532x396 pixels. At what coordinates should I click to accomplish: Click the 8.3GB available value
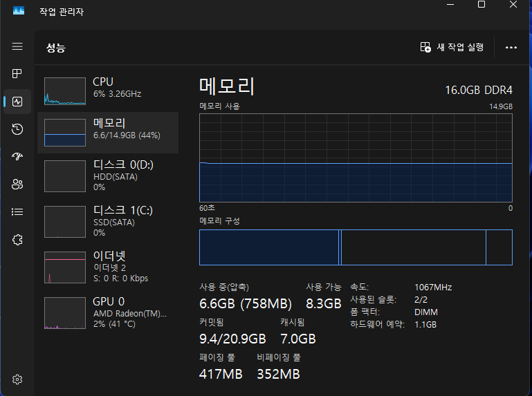(323, 304)
